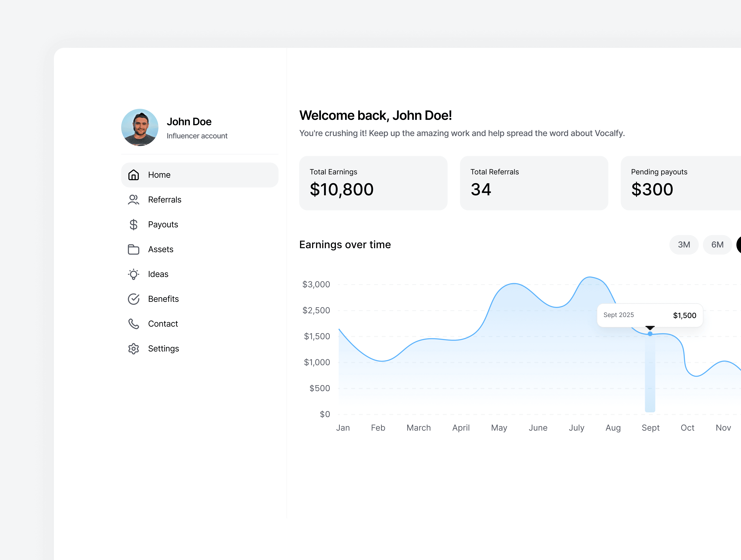The height and width of the screenshot is (560, 741).
Task: Click the Contact phone icon
Action: 133,324
